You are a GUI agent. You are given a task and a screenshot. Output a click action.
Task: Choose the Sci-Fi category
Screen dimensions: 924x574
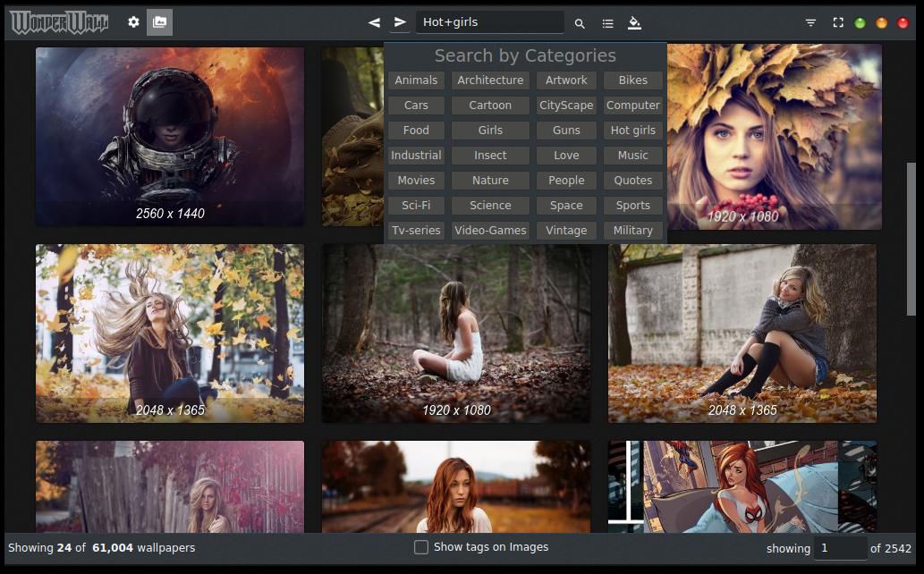tap(416, 206)
